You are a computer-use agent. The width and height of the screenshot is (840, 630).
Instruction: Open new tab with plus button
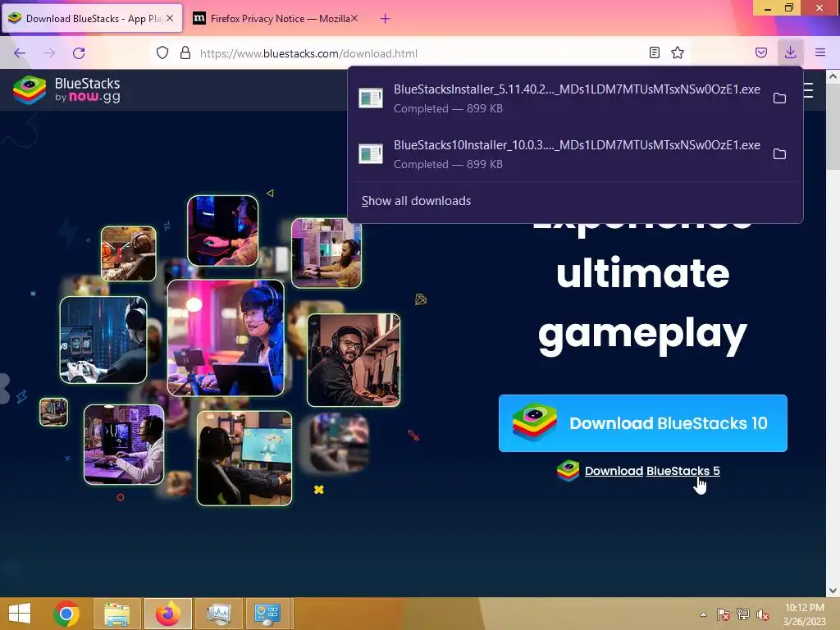pos(385,19)
